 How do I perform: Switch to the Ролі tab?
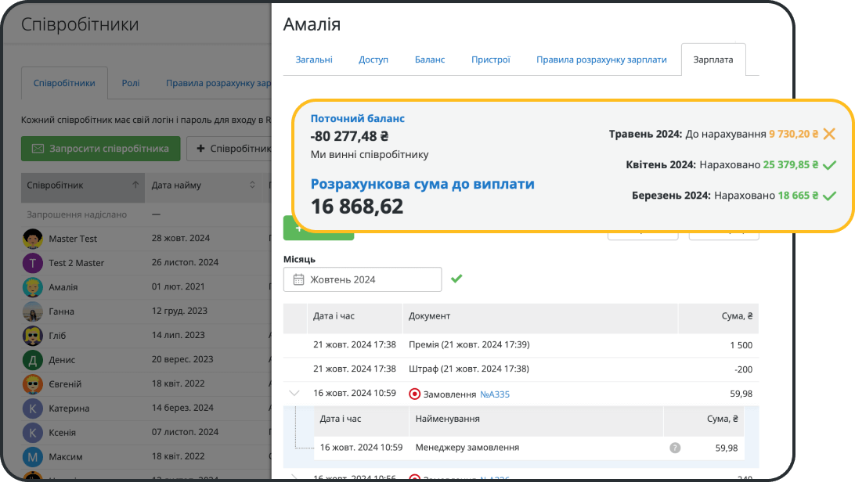point(131,83)
